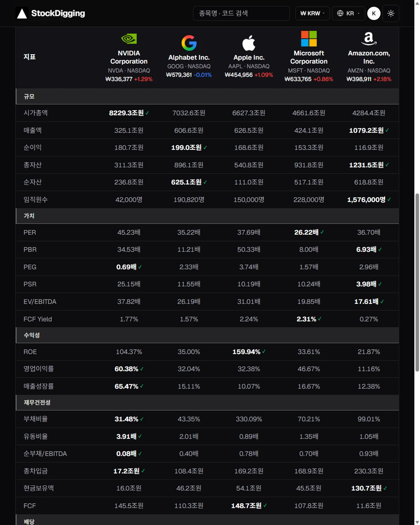Toggle light/dark theme sun icon

point(391,13)
